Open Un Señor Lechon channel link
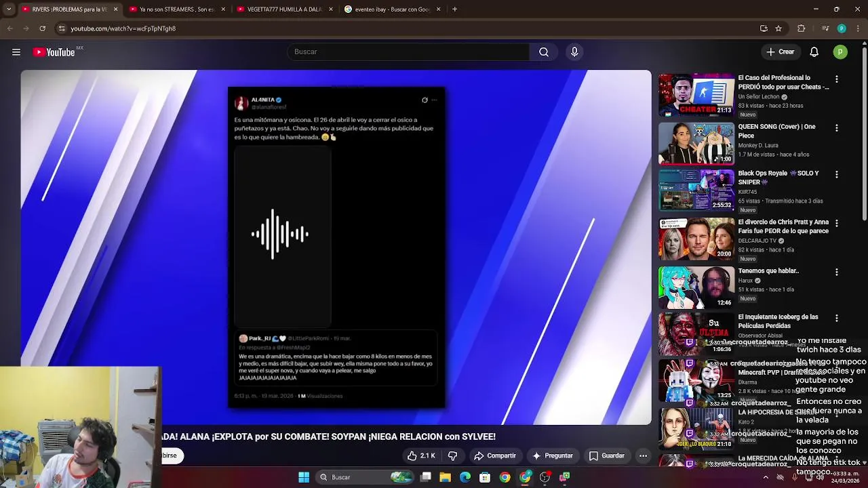This screenshot has width=868, height=488. (759, 97)
